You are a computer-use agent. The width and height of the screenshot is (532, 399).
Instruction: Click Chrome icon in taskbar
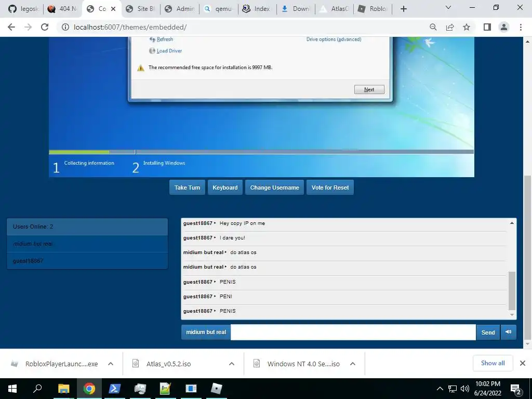pyautogui.click(x=89, y=389)
